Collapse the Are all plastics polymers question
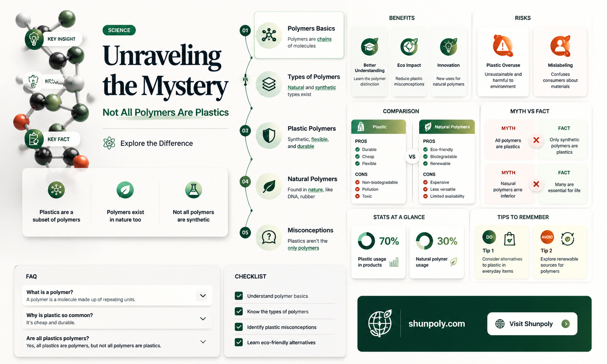This screenshot has height=364, width=607. tap(203, 342)
